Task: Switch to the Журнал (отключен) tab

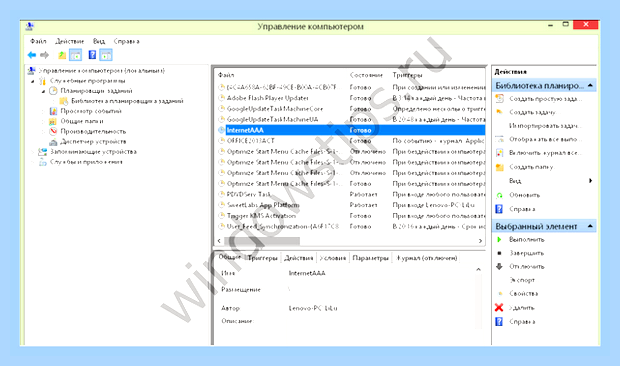Action: (426, 258)
